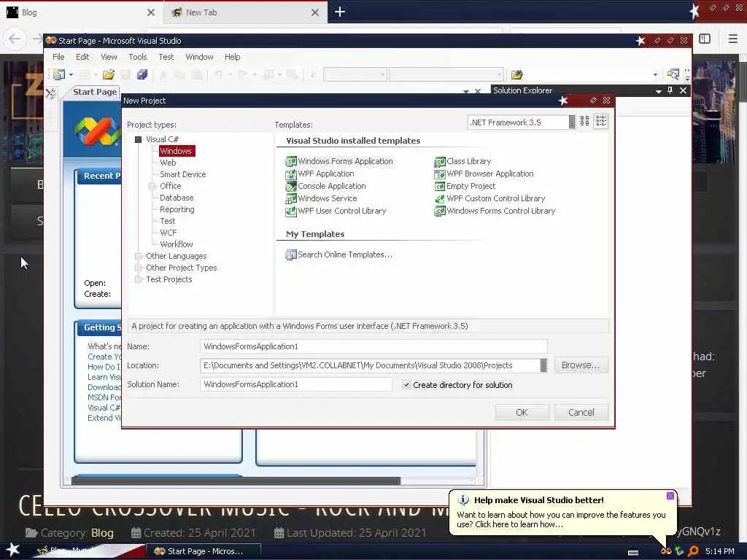
Task: Pick WPF Browser Application template icon
Action: 439,174
